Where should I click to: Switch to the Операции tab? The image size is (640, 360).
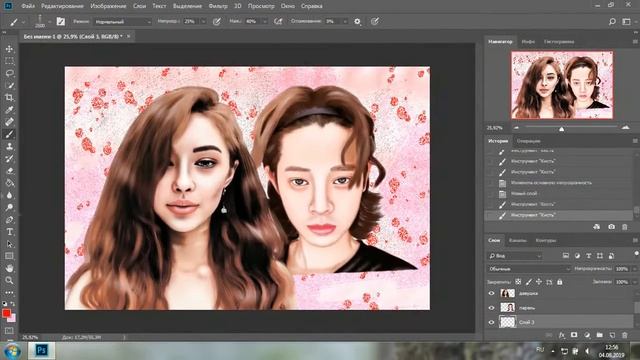pos(529,141)
